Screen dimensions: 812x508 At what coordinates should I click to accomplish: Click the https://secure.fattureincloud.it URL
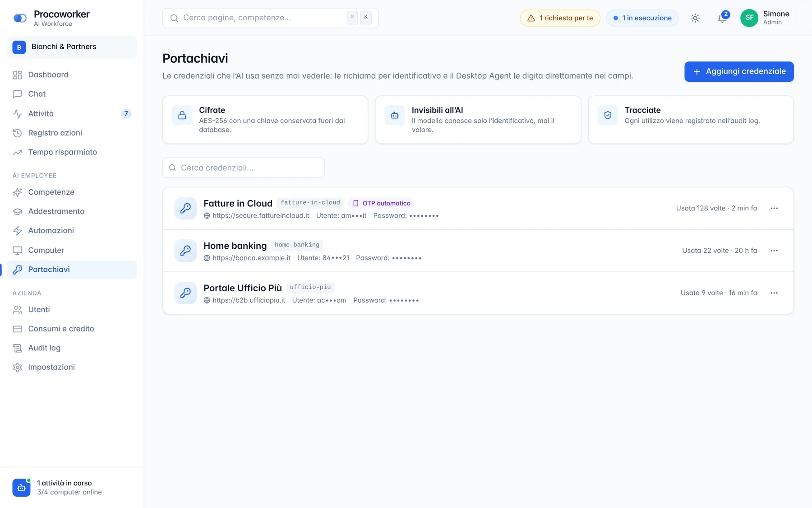point(261,216)
